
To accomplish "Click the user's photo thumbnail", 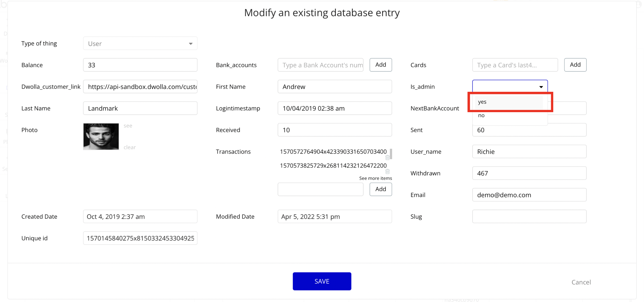I will tap(101, 137).
